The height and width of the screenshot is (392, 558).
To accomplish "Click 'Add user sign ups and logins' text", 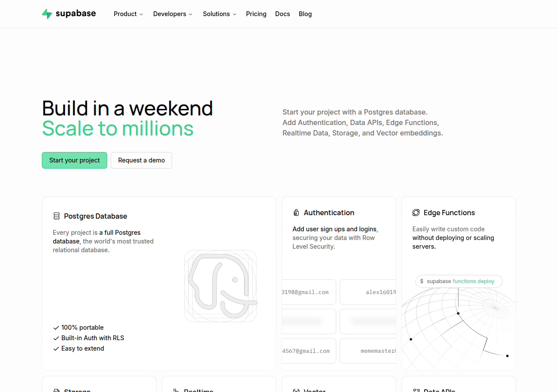I will pyautogui.click(x=334, y=229).
